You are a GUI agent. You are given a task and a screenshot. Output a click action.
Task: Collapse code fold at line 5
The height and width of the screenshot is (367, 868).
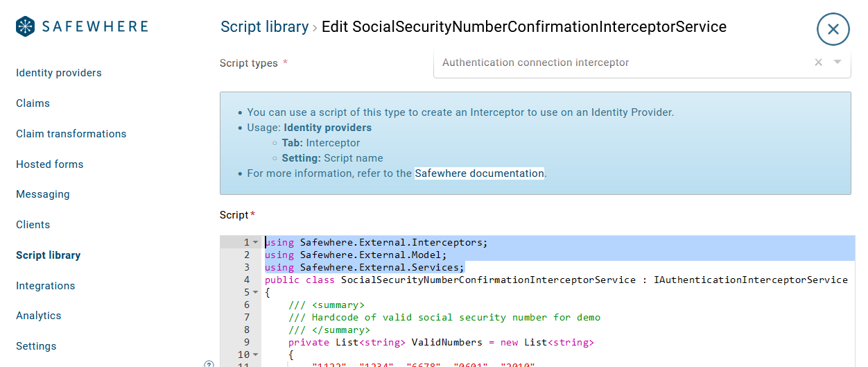(256, 293)
